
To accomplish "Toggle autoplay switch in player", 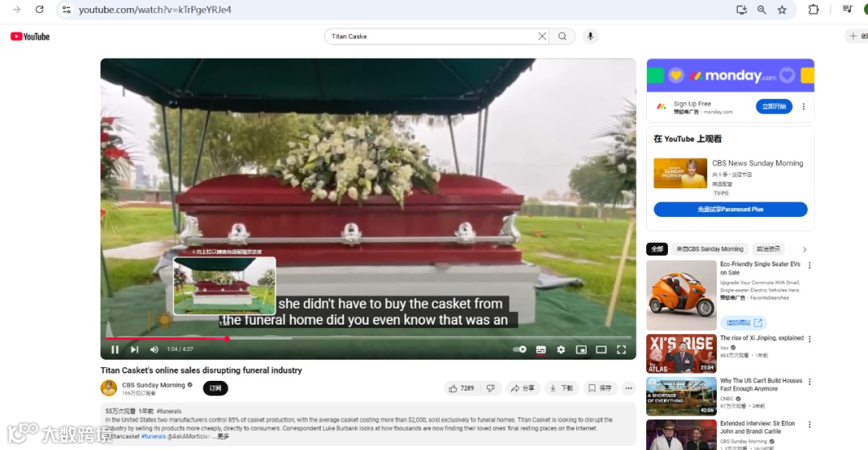I will 519,350.
